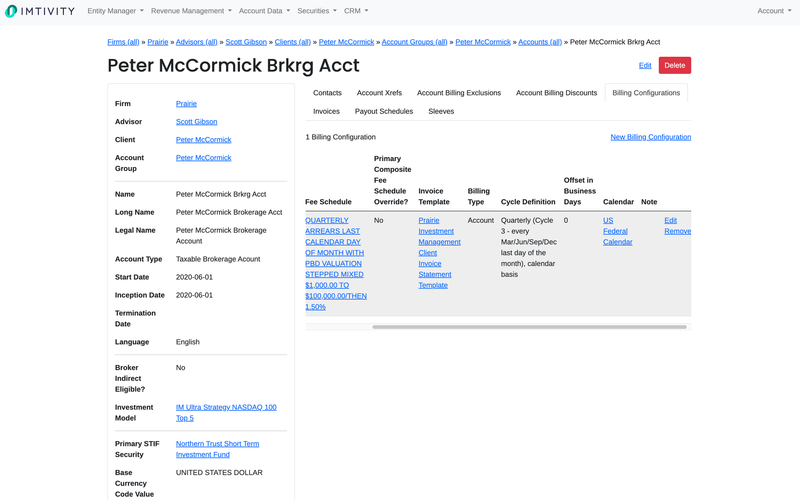The width and height of the screenshot is (800, 500).
Task: Open the Account Data dropdown
Action: pyautogui.click(x=264, y=11)
